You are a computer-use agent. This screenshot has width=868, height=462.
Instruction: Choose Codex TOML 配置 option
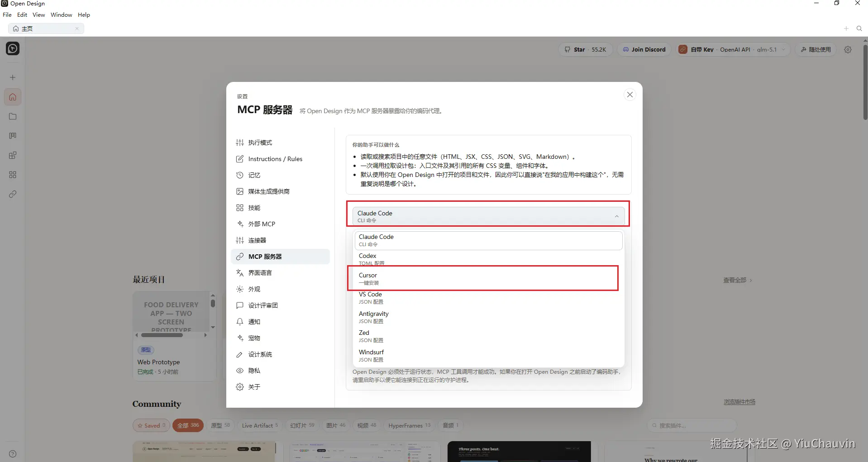pos(488,259)
